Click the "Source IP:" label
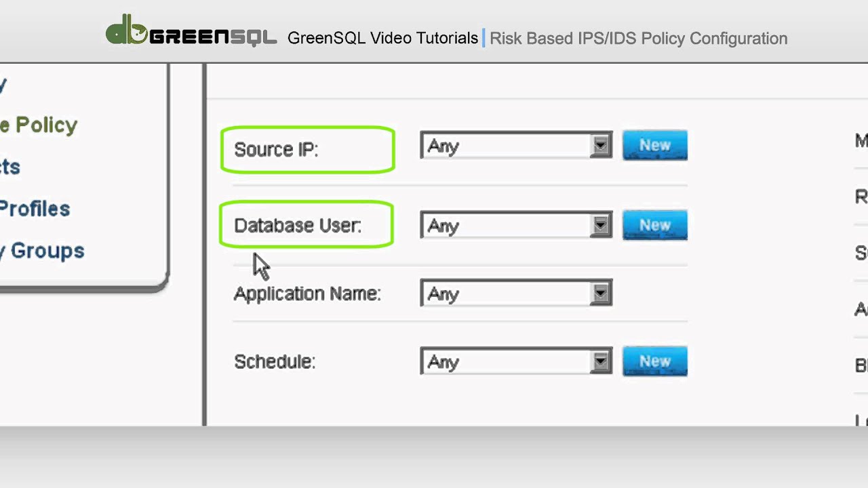The image size is (868, 488). (276, 150)
